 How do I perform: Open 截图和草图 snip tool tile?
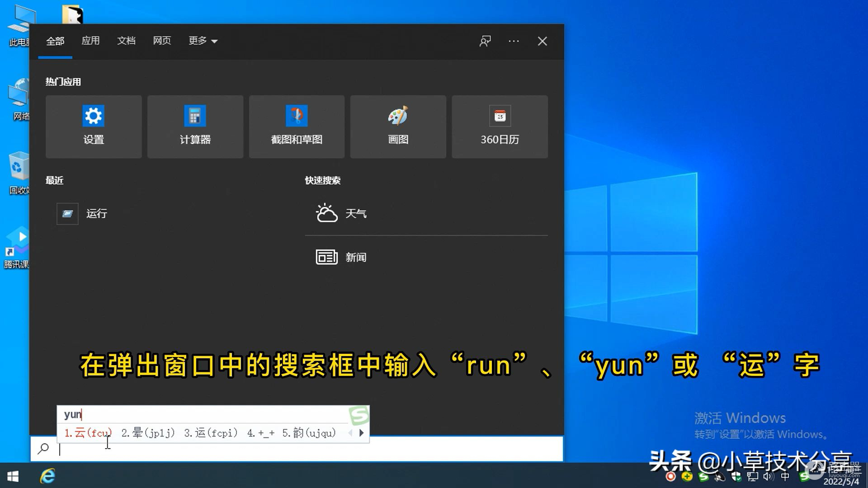297,127
